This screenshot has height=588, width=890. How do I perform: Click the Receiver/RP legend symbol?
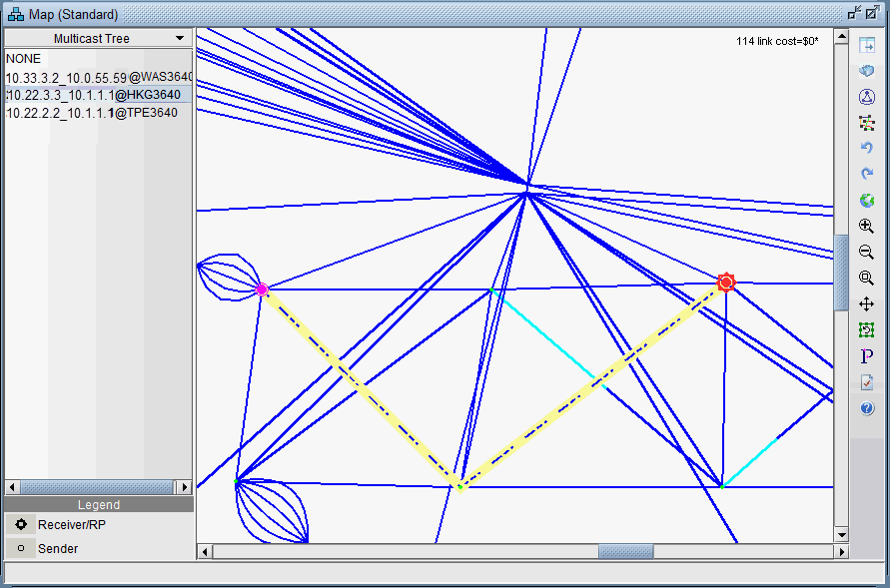pyautogui.click(x=20, y=524)
